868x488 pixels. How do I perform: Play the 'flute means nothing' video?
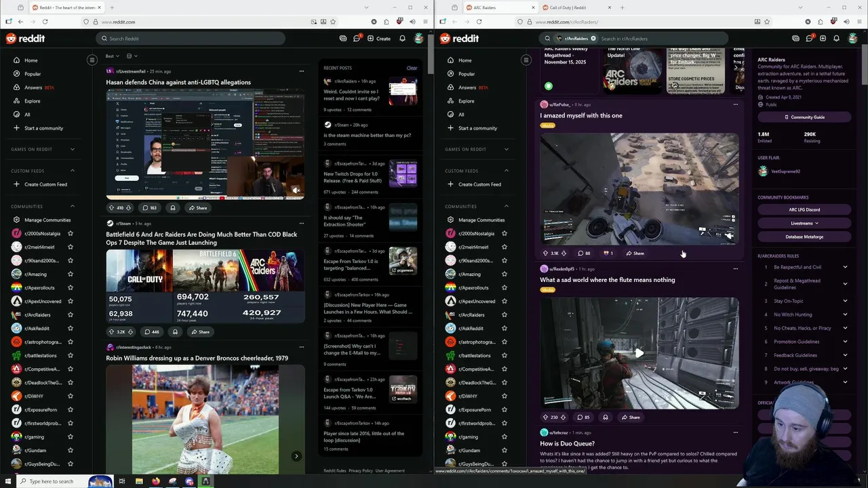click(639, 352)
